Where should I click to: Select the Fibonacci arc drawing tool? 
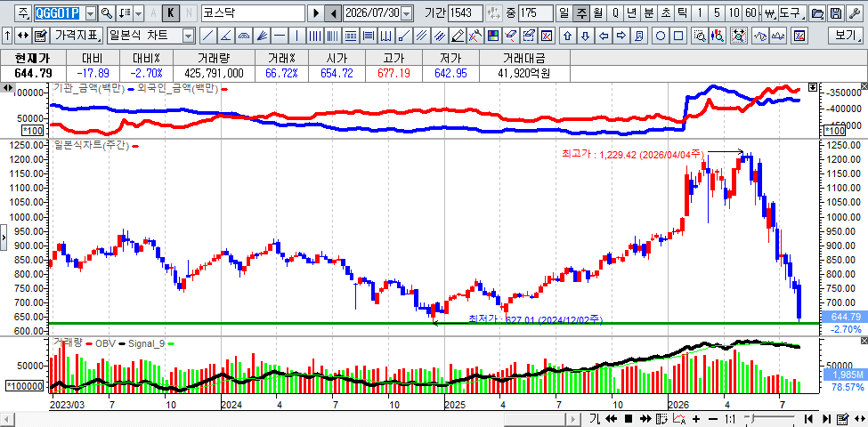244,36
